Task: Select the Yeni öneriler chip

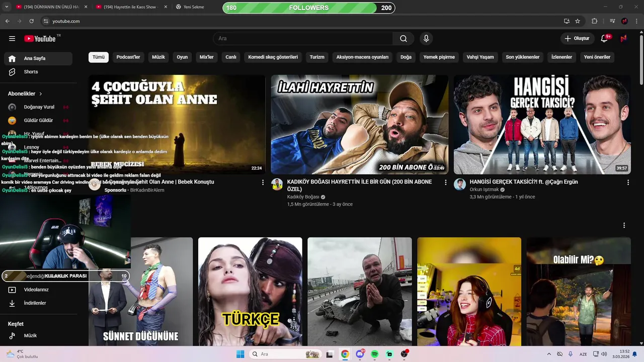Action: (x=597, y=57)
